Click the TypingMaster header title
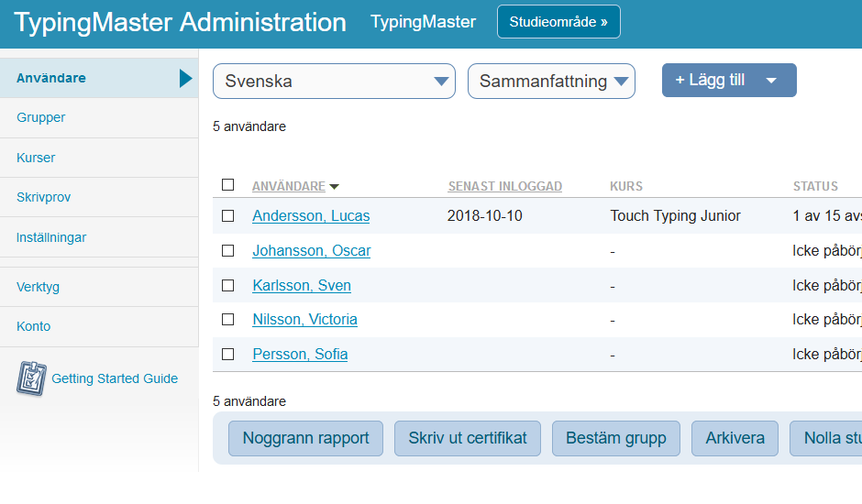This screenshot has height=504, width=862. [x=424, y=22]
